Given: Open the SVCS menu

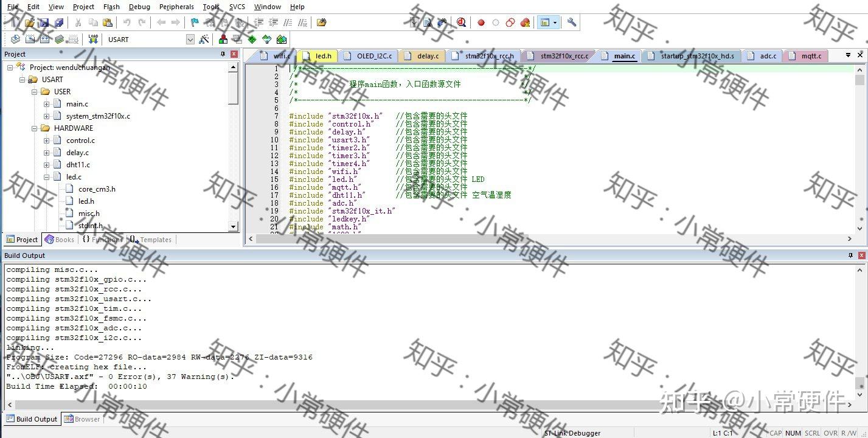Looking at the screenshot, I should point(237,7).
